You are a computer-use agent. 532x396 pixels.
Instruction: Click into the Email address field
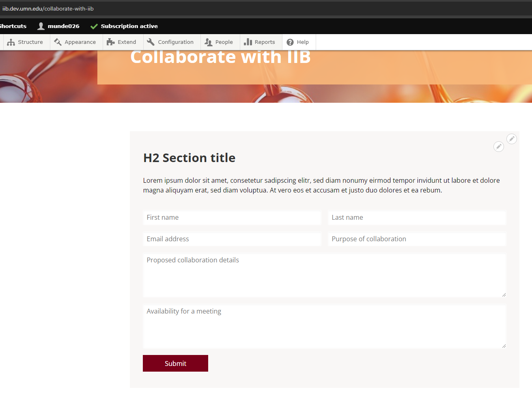(x=232, y=239)
